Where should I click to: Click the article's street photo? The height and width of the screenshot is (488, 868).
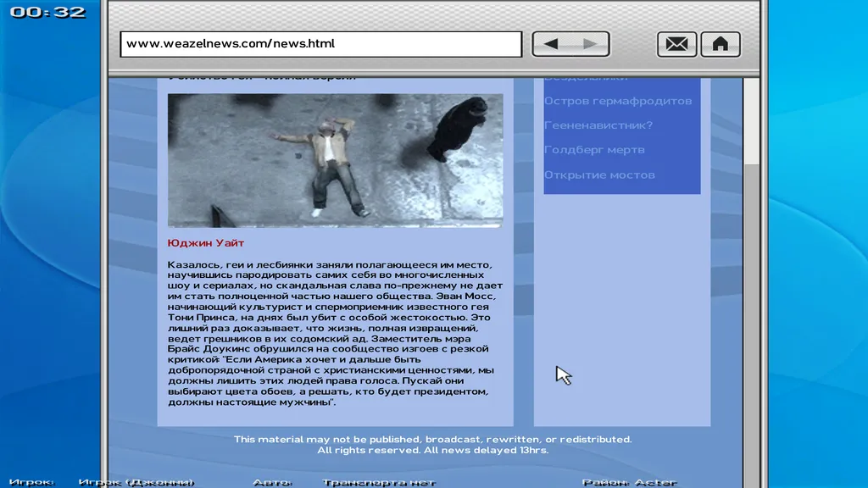coord(335,160)
